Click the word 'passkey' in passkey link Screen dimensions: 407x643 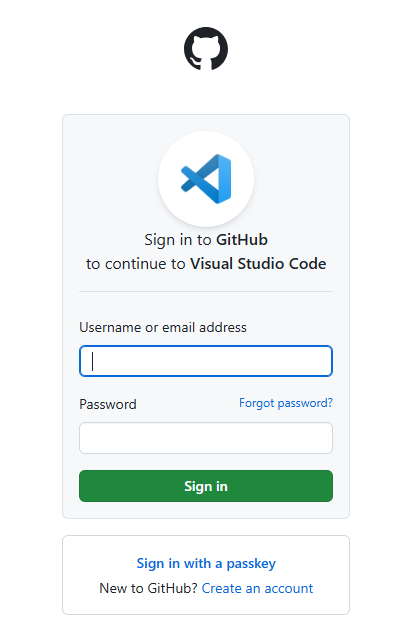tap(251, 564)
